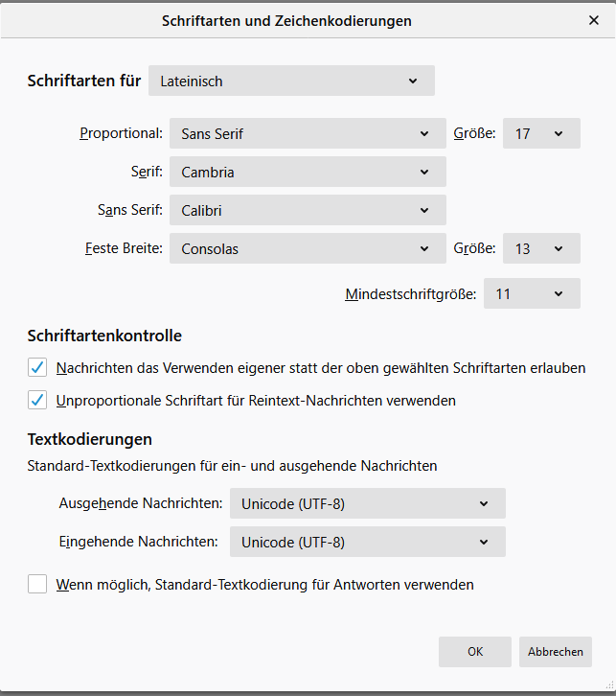Click the 'Proportional:' label
This screenshot has height=696, width=616.
[121, 134]
